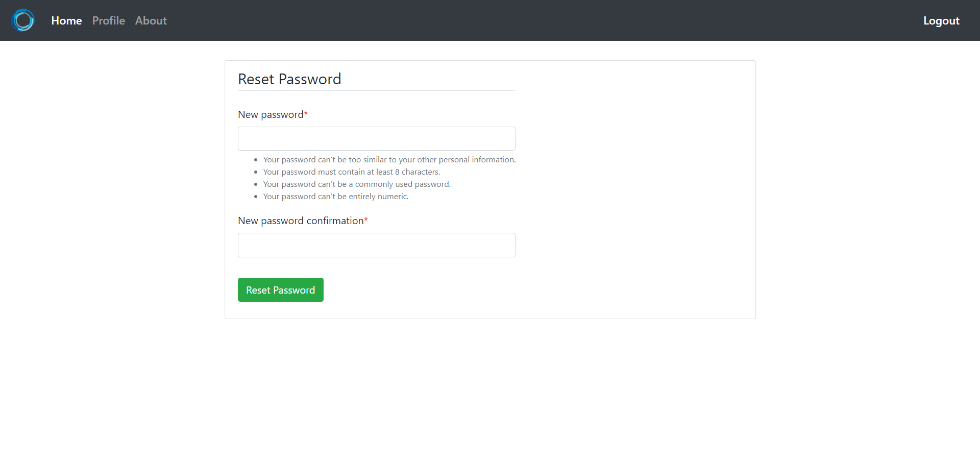Click the blank right side of form card
The image size is (980, 459).
635,189
